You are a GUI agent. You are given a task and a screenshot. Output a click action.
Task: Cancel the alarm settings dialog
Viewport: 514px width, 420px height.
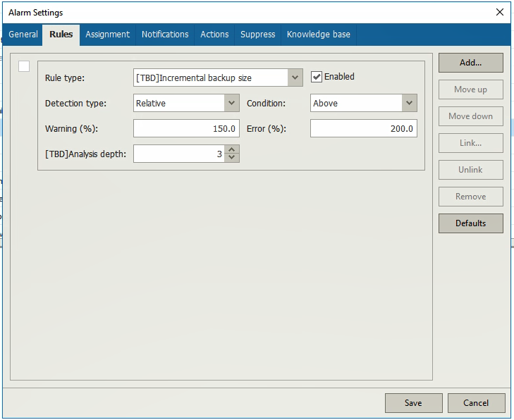coord(476,403)
